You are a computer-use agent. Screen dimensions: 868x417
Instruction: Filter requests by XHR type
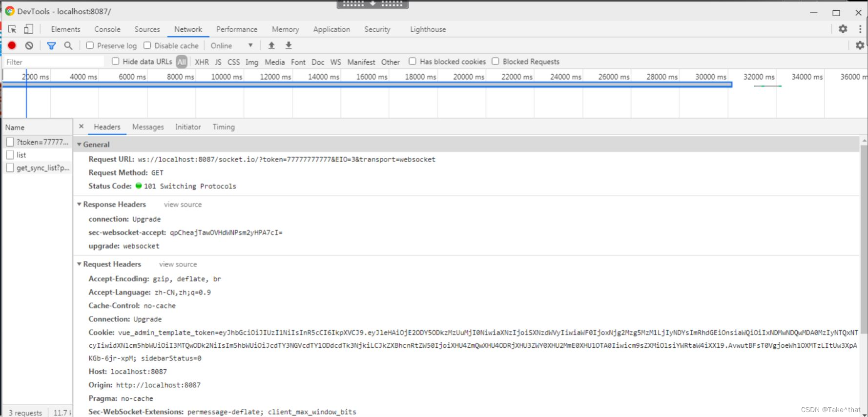pos(202,62)
